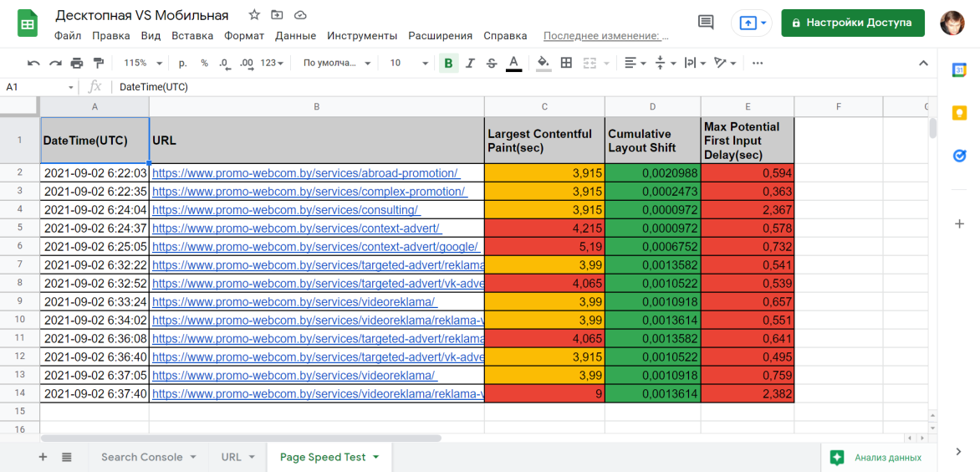Toggle strikethrough formatting
Image resolution: width=980 pixels, height=472 pixels.
(x=491, y=63)
